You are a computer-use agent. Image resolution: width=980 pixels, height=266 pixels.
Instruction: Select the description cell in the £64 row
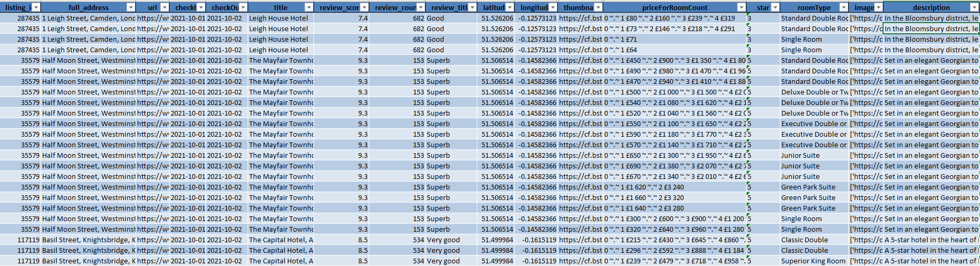(x=931, y=50)
